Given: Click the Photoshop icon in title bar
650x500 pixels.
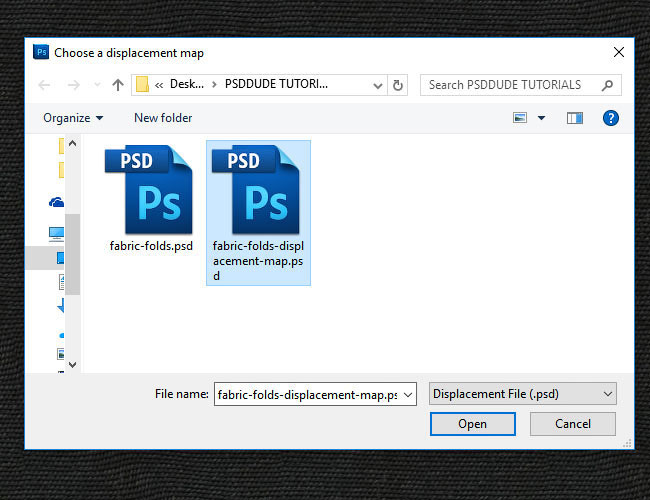Looking at the screenshot, I should pos(41,52).
